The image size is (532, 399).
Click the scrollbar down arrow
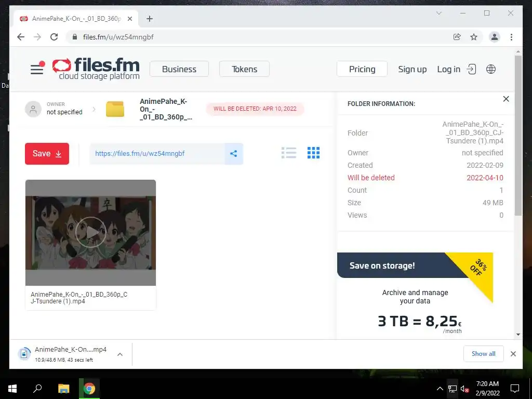tap(518, 334)
